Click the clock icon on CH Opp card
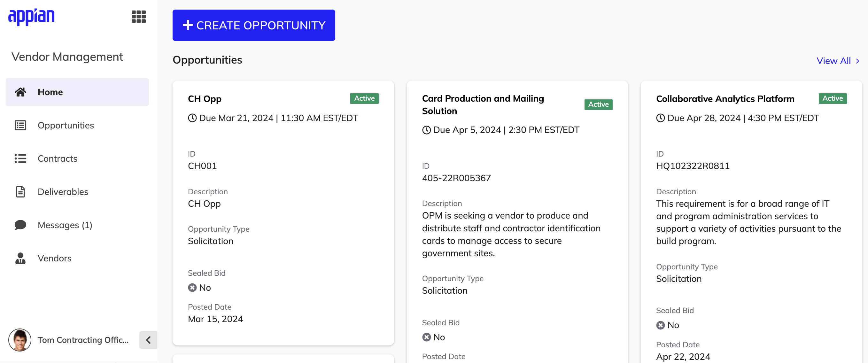This screenshot has height=363, width=868. (x=192, y=118)
